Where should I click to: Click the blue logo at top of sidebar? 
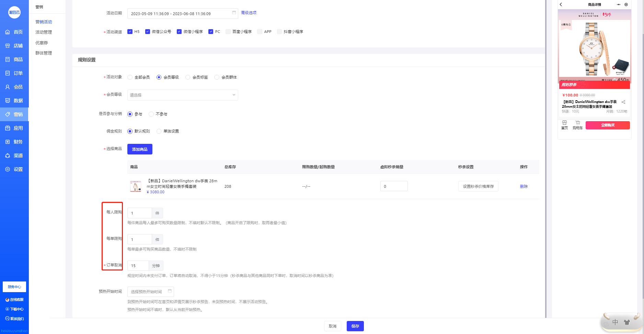pyautogui.click(x=14, y=12)
